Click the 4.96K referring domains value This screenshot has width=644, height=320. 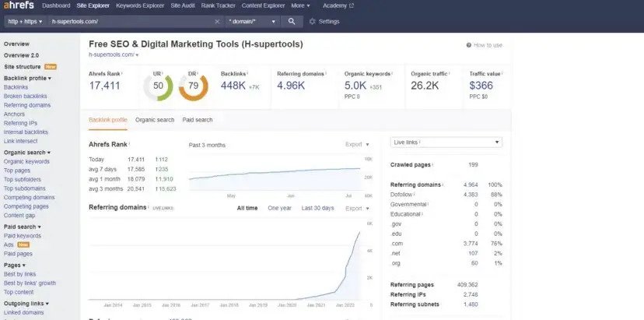291,86
